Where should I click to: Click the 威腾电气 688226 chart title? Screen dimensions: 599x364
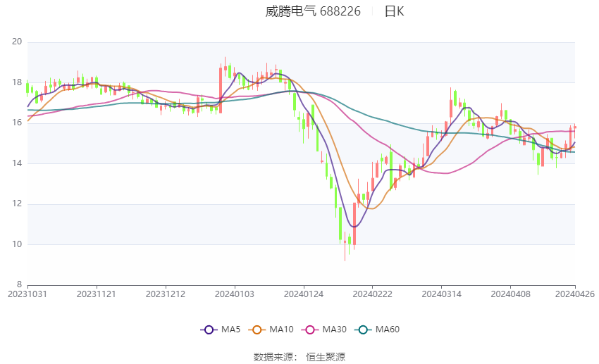(x=313, y=11)
